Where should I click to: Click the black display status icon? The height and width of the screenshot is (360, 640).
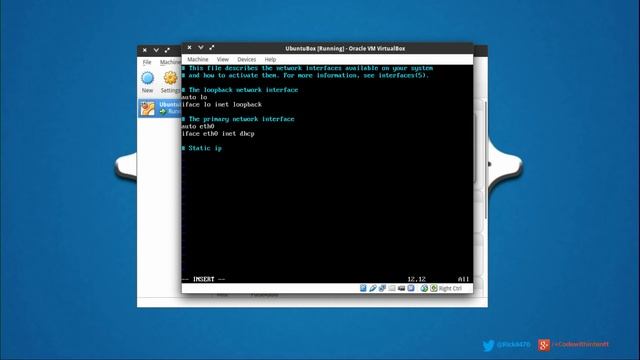[402, 288]
